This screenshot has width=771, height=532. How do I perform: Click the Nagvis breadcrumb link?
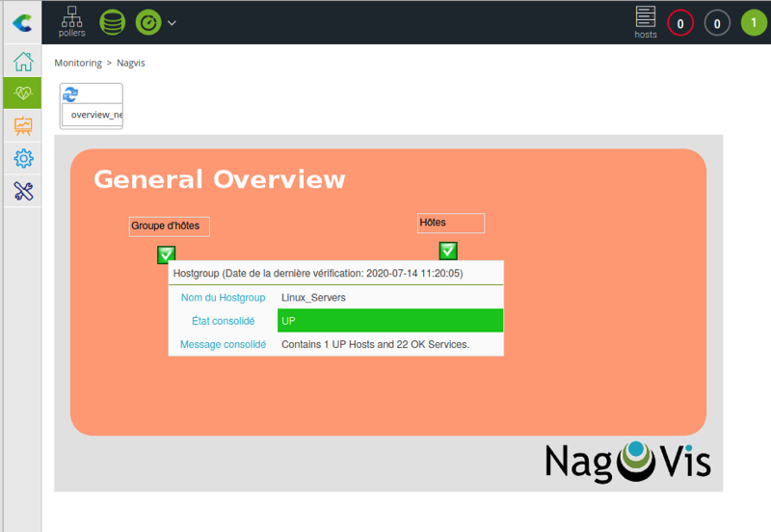131,63
